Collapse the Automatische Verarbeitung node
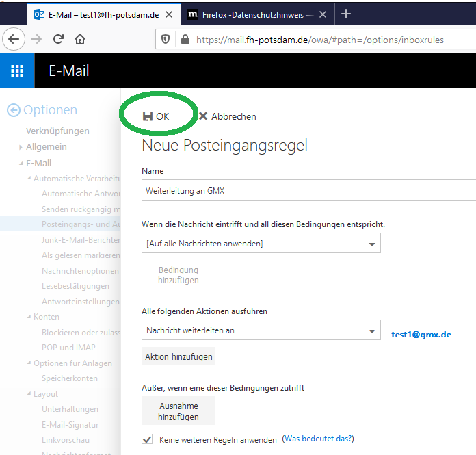This screenshot has width=476, height=455. pyautogui.click(x=29, y=179)
